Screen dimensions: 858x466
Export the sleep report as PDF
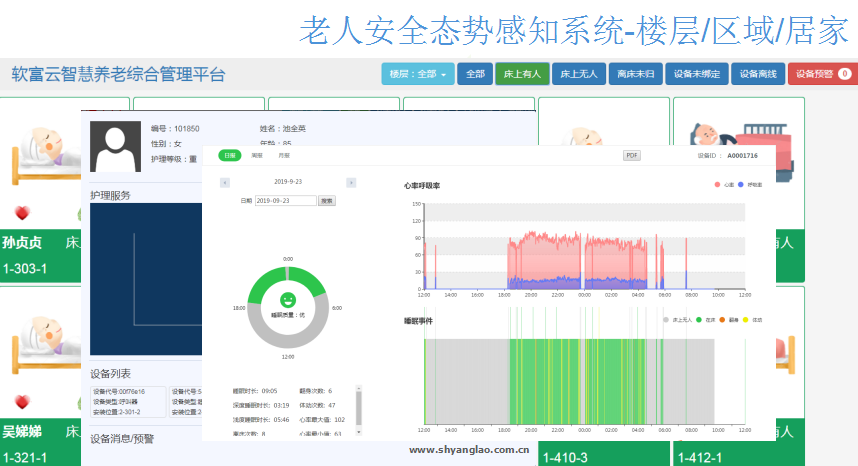click(631, 155)
